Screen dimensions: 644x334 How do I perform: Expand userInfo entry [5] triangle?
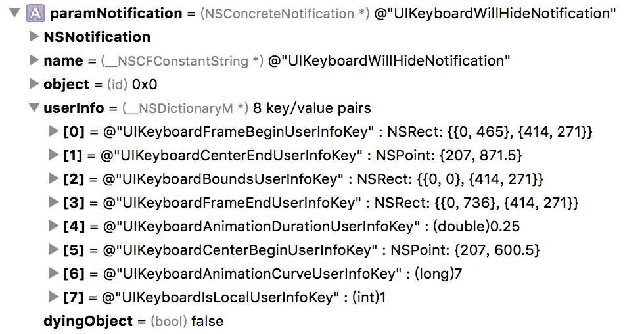click(53, 249)
